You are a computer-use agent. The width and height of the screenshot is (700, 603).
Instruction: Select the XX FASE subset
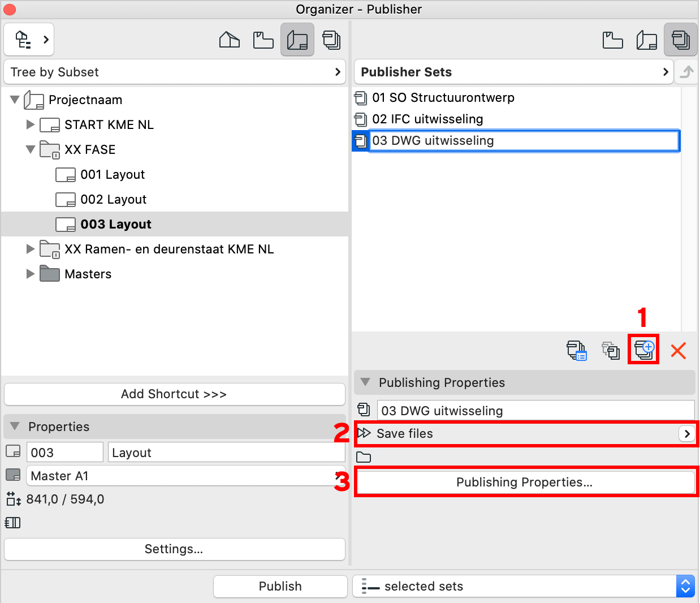tap(90, 149)
